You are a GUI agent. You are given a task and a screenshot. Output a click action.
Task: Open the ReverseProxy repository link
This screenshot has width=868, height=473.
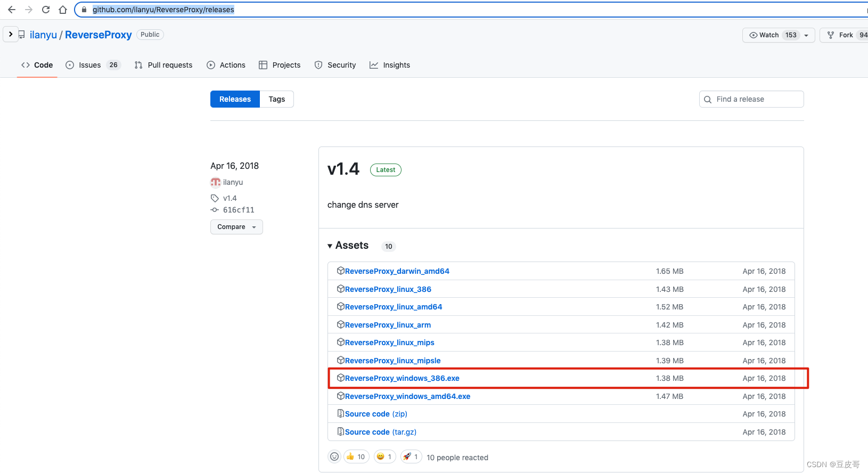click(99, 35)
